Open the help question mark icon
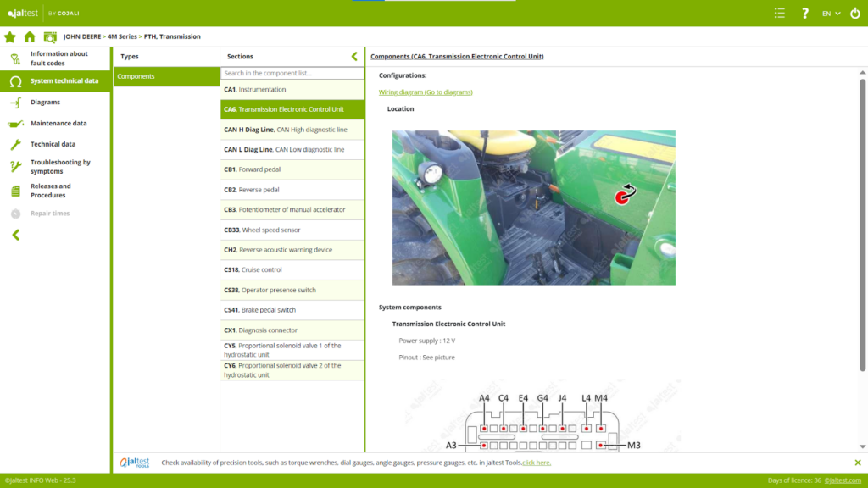 click(x=805, y=14)
